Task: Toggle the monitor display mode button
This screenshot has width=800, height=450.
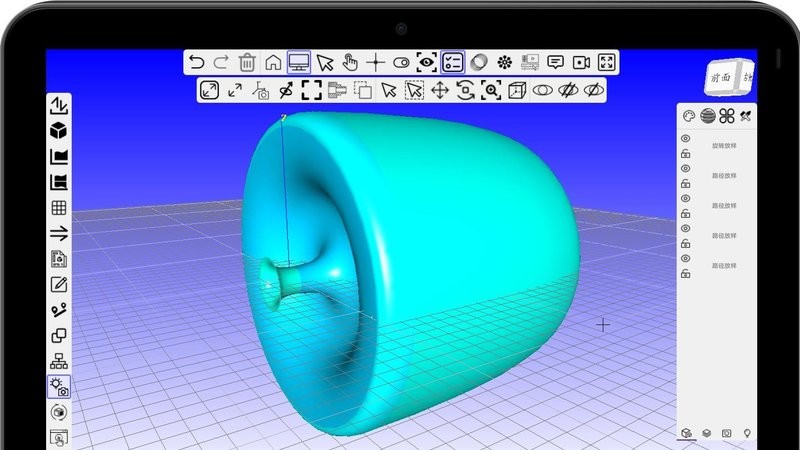Action: (298, 62)
